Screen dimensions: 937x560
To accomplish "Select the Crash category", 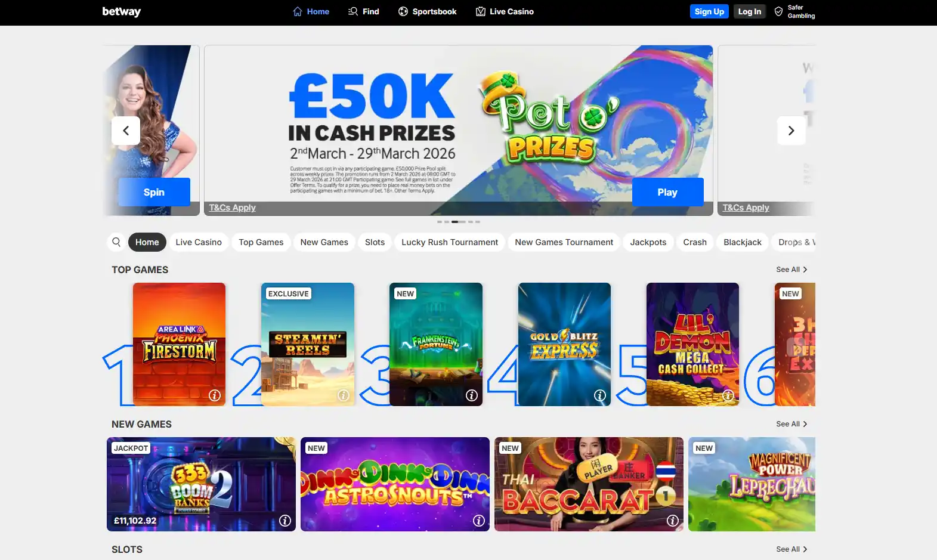I will pos(695,242).
